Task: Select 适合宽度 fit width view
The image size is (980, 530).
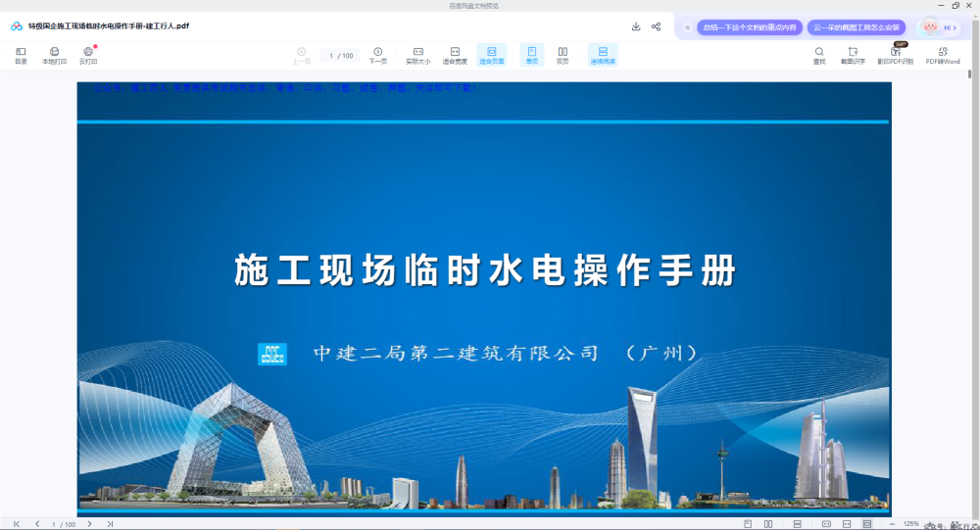Action: pyautogui.click(x=455, y=56)
